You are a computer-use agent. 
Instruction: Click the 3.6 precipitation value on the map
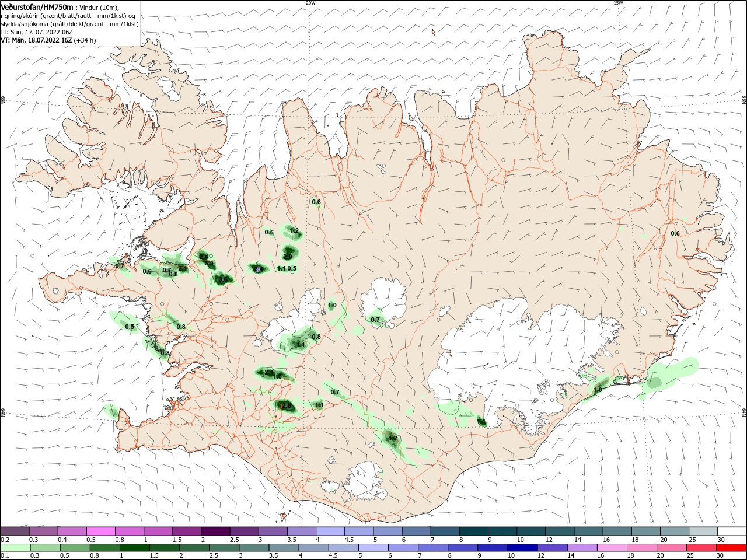(223, 279)
